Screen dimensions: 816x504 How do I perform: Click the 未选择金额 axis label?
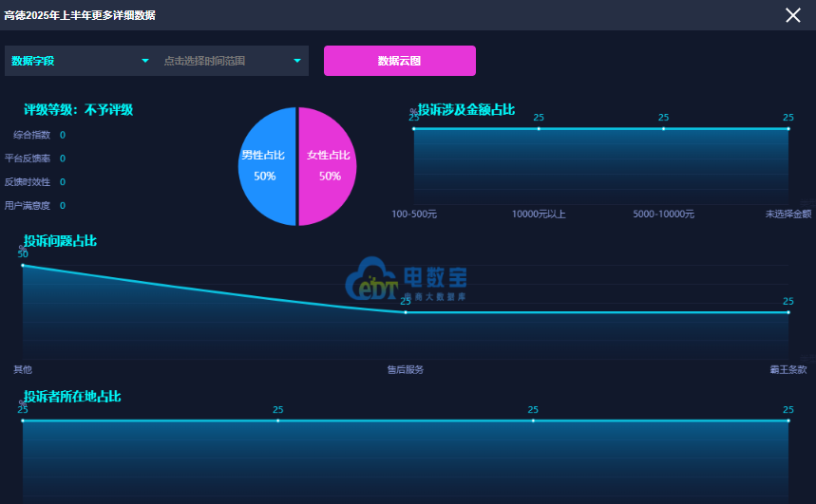click(788, 214)
